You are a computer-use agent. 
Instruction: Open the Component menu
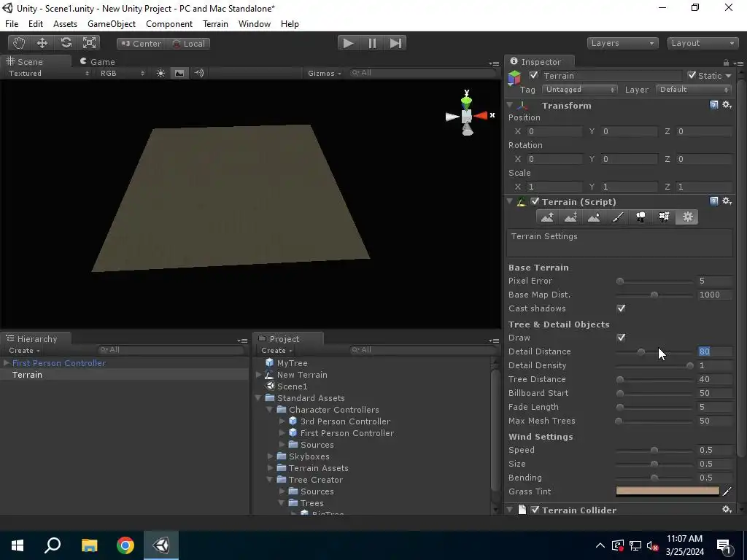(x=169, y=24)
